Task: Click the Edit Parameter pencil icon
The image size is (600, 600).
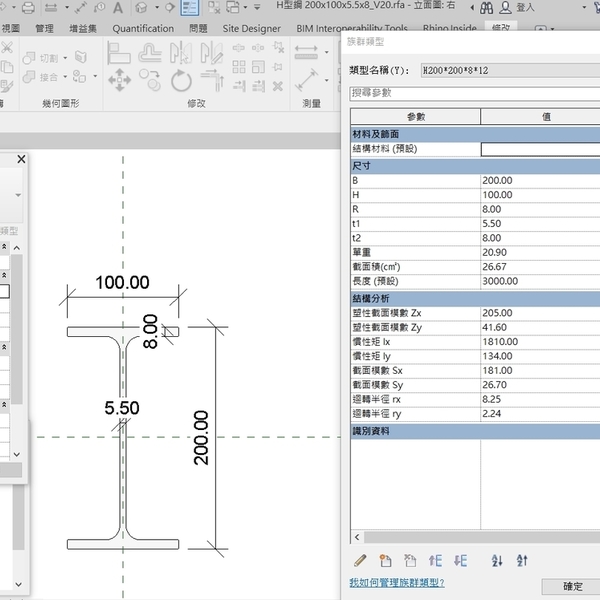Action: pos(360,561)
